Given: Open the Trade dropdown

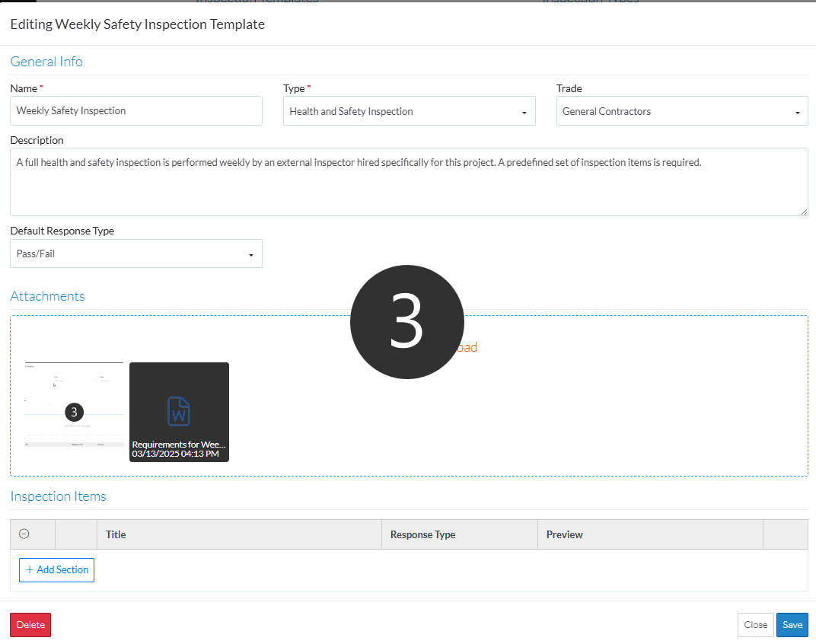Looking at the screenshot, I should (682, 111).
